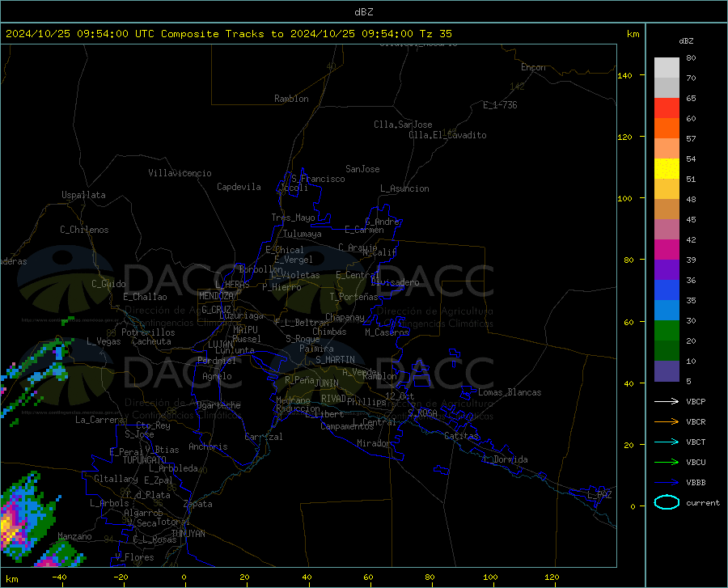The image size is (728, 588).
Task: Click the TUNUYAN map label
Action: click(188, 534)
